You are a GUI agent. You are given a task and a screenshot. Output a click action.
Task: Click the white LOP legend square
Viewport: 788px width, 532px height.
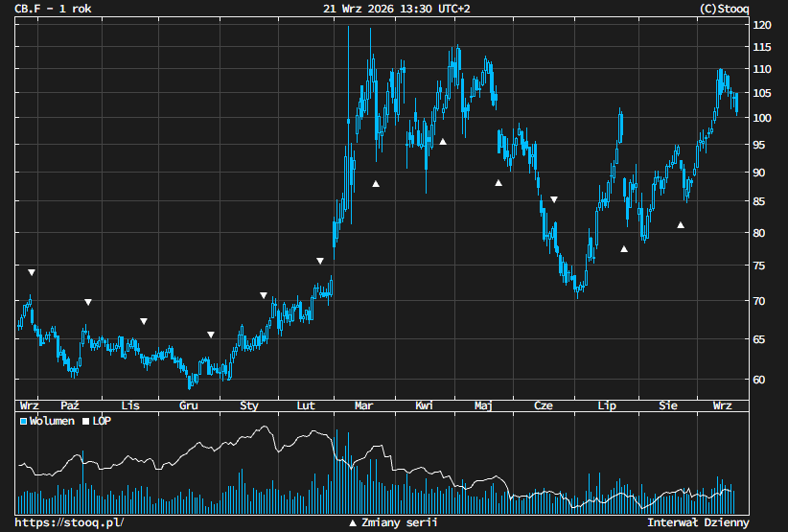[86, 421]
